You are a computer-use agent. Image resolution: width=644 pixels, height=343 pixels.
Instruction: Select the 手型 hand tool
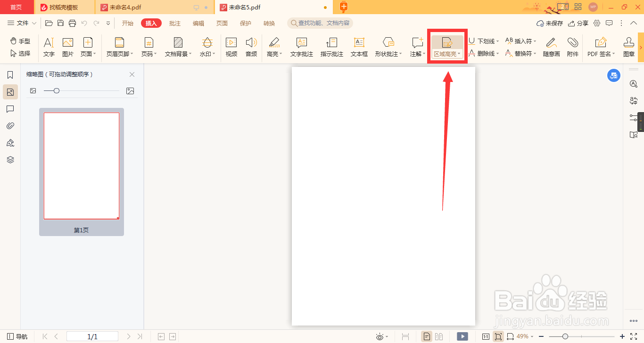[20, 41]
